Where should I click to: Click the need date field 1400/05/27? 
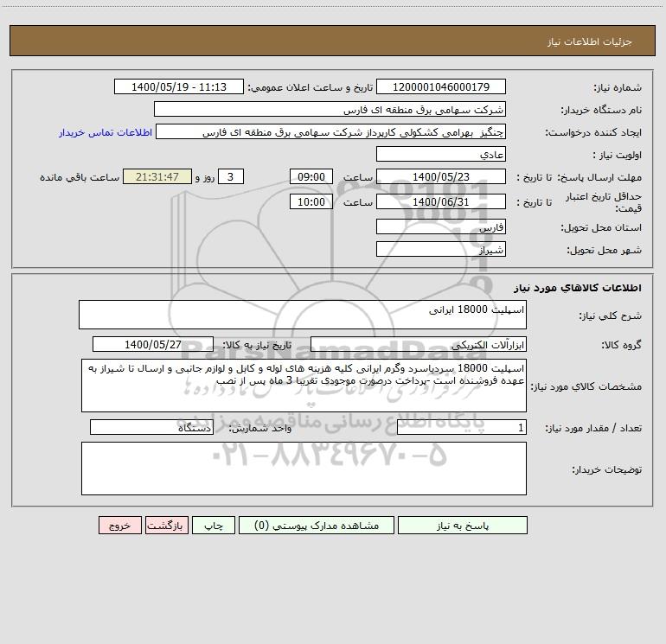153,344
